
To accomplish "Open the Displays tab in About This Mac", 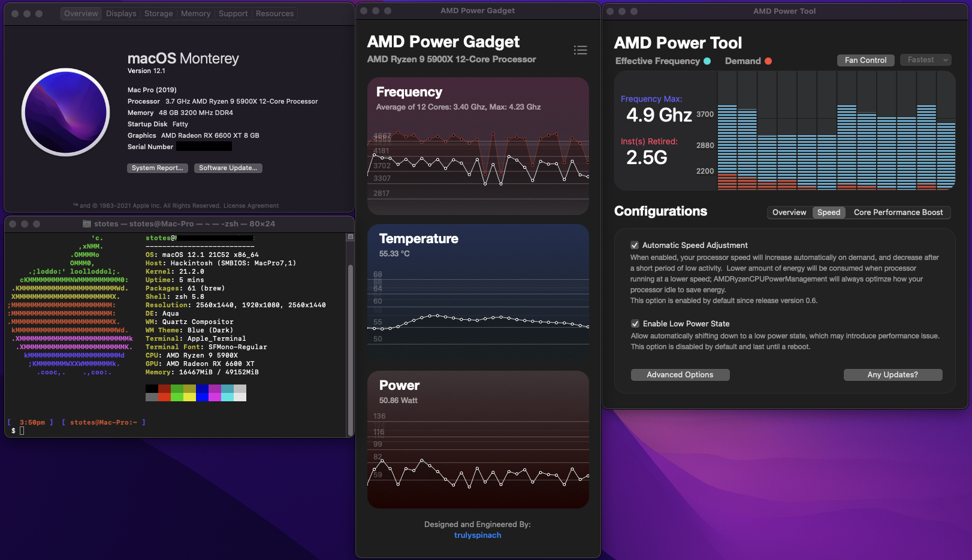I will 121,14.
